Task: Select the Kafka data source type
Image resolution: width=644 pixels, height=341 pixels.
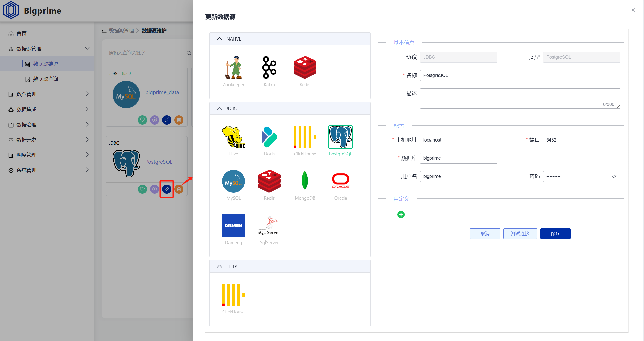Action: click(x=269, y=68)
